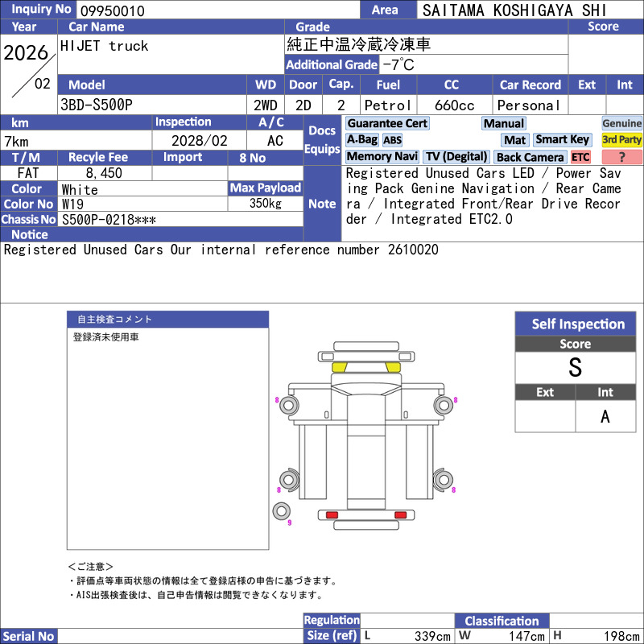Click the car name HIJET truck
This screenshot has height=644, width=644.
pyautogui.click(x=105, y=46)
